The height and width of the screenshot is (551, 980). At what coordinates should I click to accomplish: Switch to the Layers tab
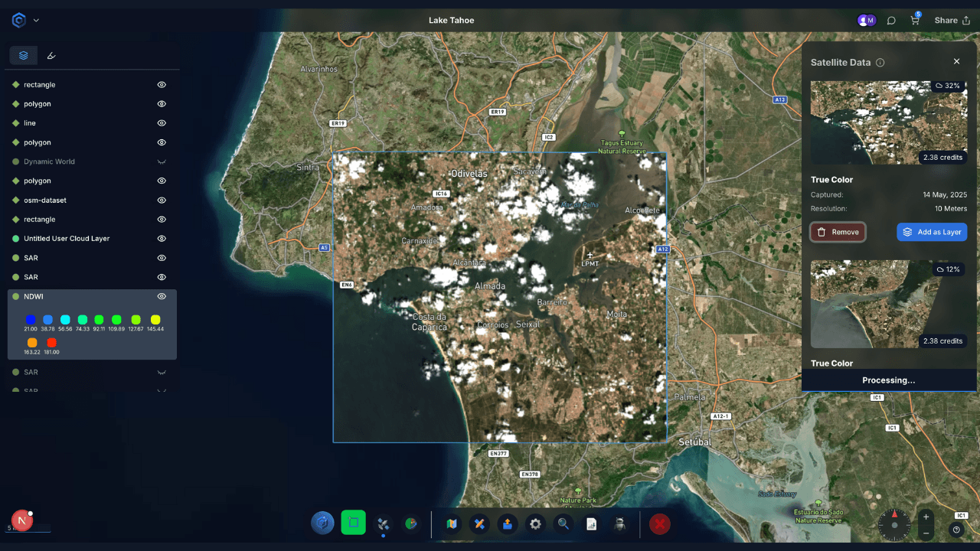point(24,56)
